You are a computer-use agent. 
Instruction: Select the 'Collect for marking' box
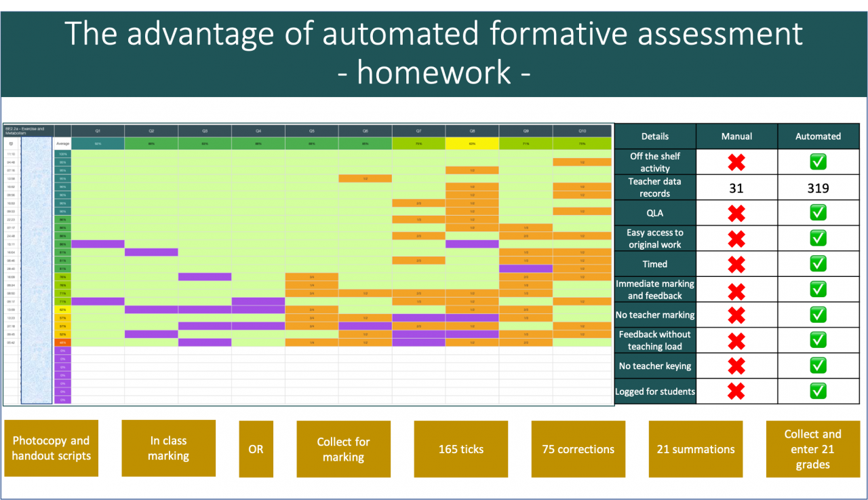[344, 449]
